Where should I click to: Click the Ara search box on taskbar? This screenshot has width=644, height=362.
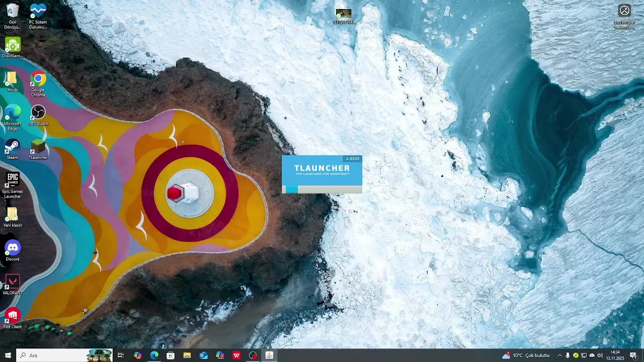pyautogui.click(x=64, y=355)
